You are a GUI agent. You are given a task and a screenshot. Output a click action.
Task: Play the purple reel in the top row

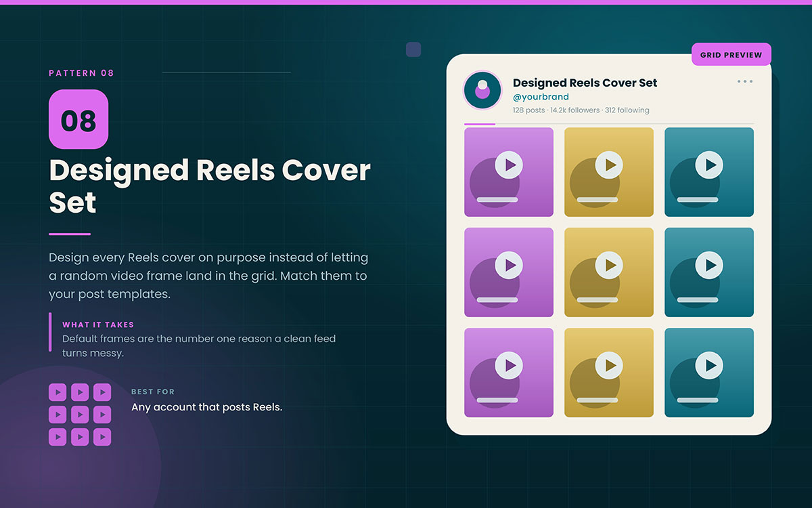(509, 172)
